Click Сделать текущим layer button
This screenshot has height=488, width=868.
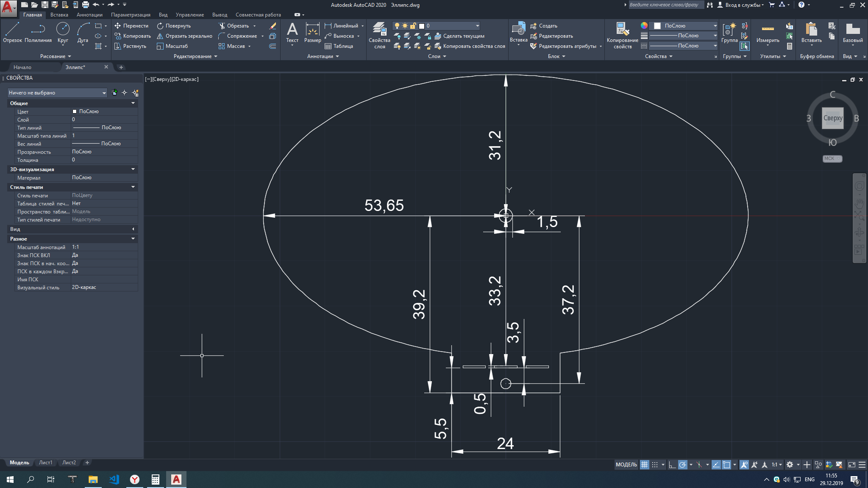(459, 36)
